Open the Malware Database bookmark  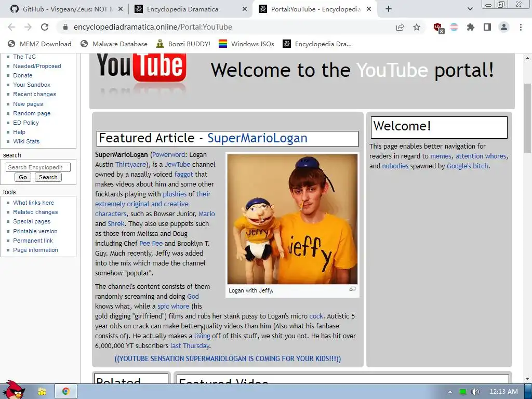tap(114, 44)
